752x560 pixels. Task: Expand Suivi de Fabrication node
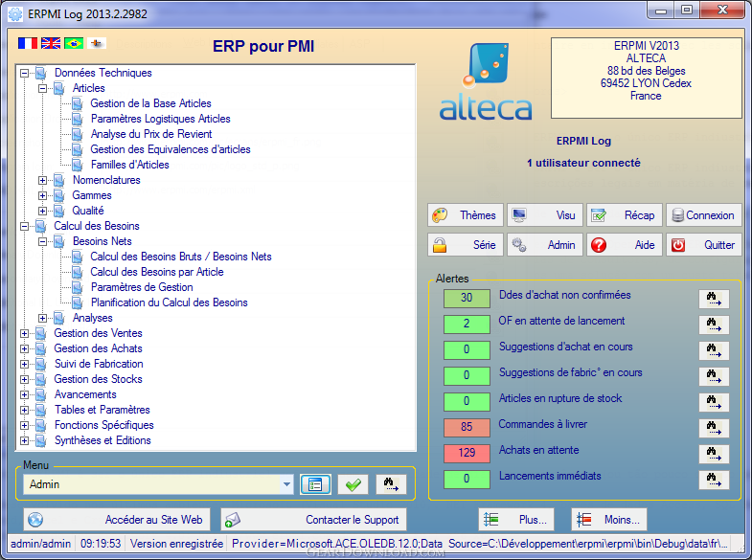click(x=25, y=365)
